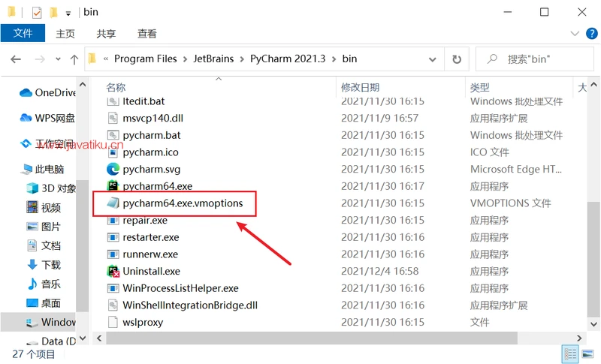Viewport: 601px width, 364px height.
Task: Click the pycharm64.exe application icon
Action: (113, 186)
